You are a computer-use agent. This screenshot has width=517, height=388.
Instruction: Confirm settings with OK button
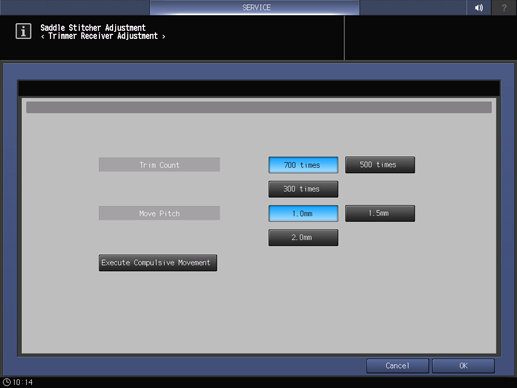[x=463, y=366]
